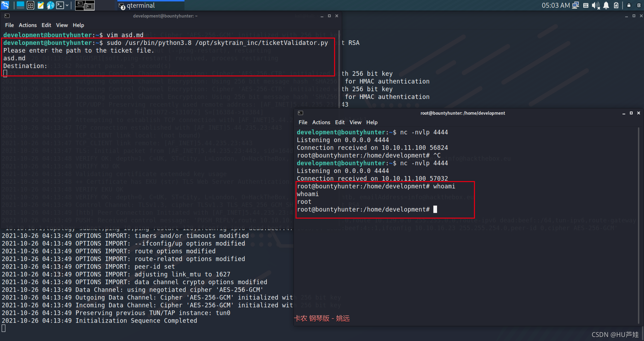Click 'Please enter the path' prompt line
The image size is (644, 341).
(x=78, y=50)
